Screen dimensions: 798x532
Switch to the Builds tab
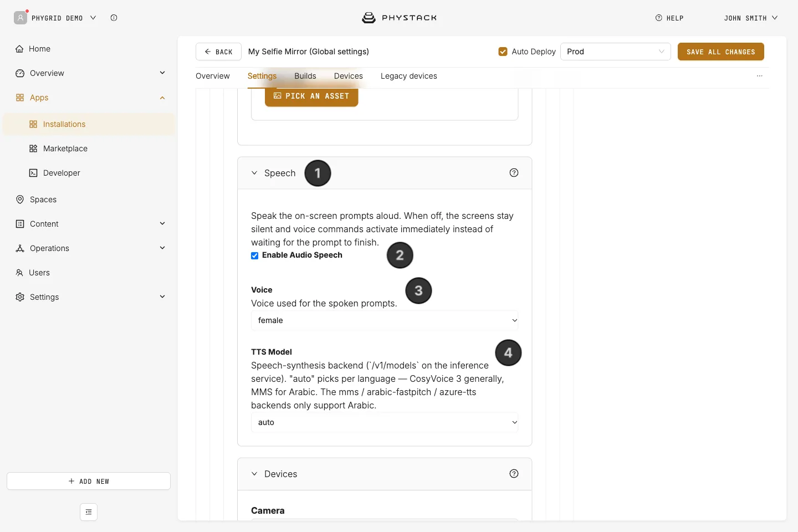(x=305, y=76)
